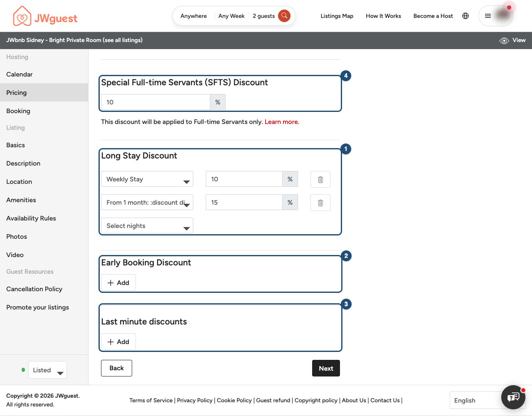Open Amenities in the sidebar
The width and height of the screenshot is (532, 416).
pyautogui.click(x=44, y=200)
